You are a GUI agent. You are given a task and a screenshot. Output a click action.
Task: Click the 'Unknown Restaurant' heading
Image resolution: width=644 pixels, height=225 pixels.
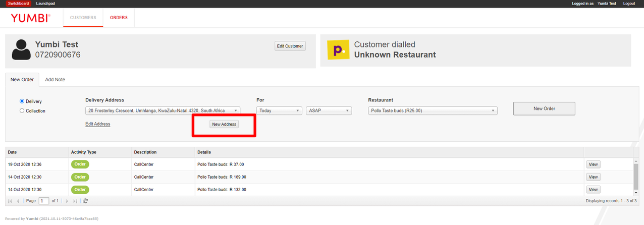click(395, 54)
